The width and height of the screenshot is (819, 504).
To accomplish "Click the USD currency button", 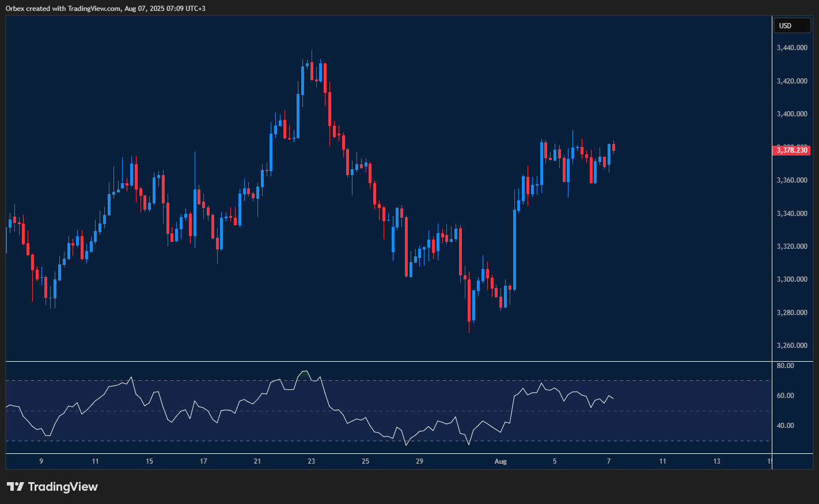I will tap(792, 25).
